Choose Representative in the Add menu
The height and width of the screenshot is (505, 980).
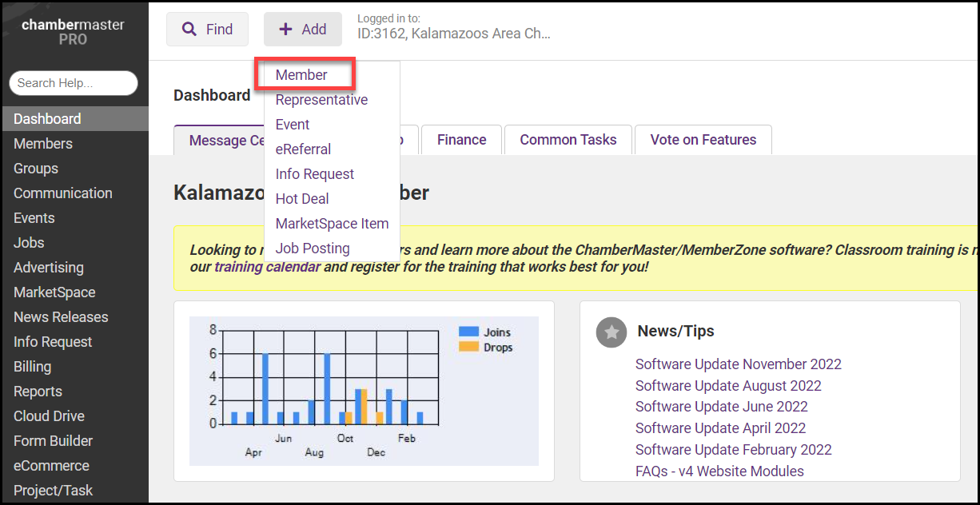[x=321, y=100]
